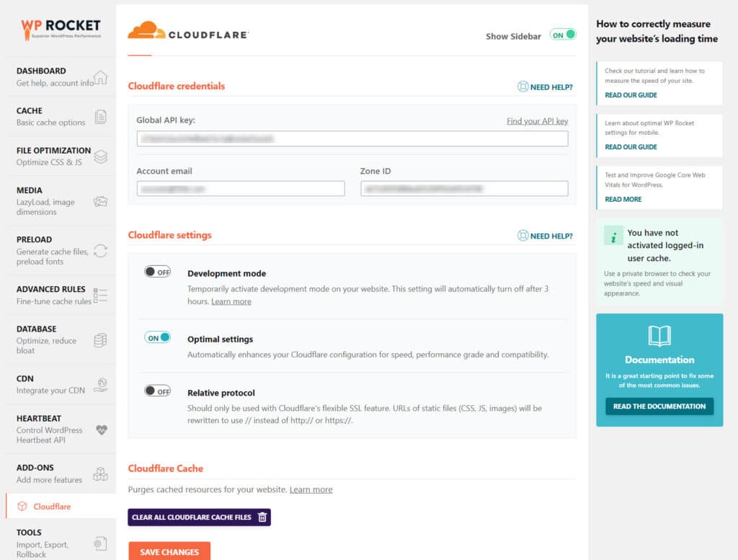This screenshot has height=560, width=738.
Task: Click Save Changes button
Action: [169, 551]
